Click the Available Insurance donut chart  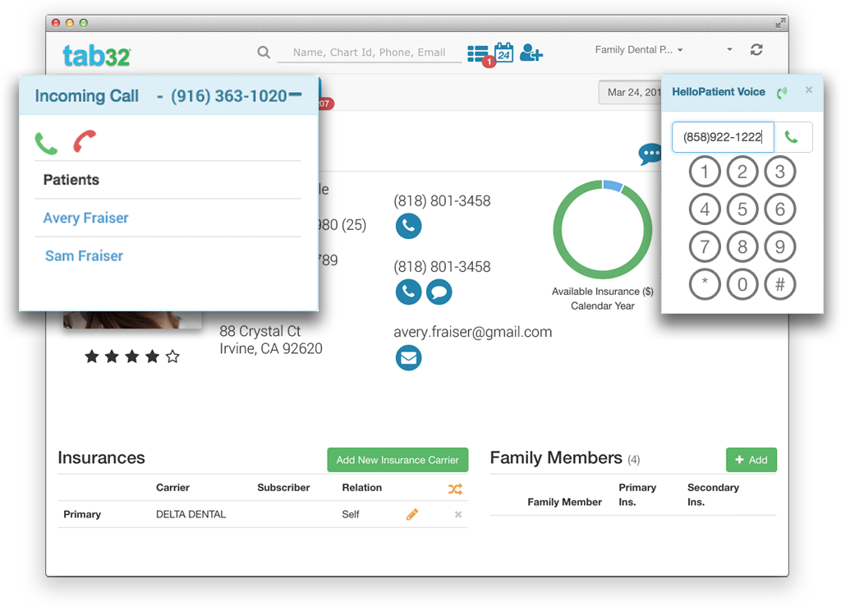pos(602,230)
